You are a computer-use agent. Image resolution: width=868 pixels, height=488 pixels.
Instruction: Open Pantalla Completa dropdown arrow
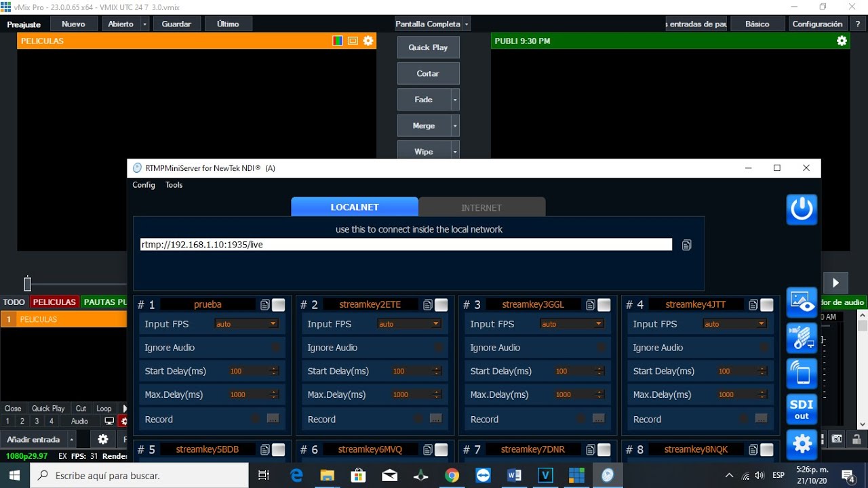[x=467, y=24]
